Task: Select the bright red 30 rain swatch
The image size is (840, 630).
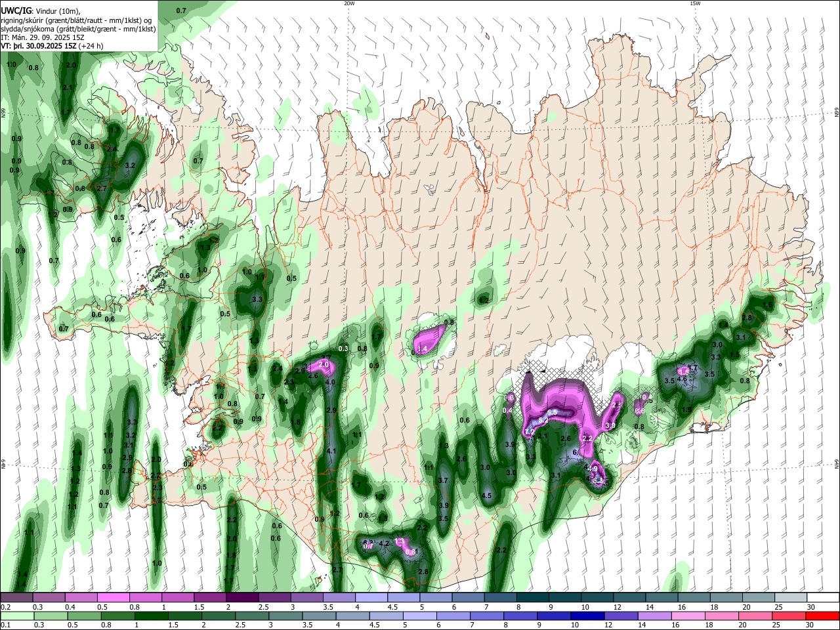Action: [822, 616]
